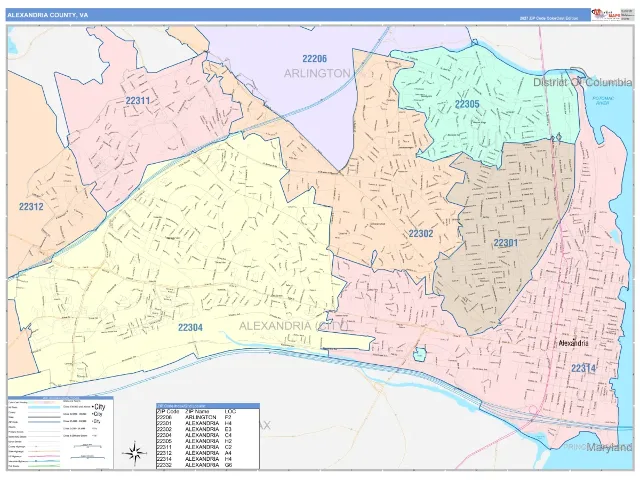Click the small lake inside the 22314 area
This screenshot has height=480, width=640.
pyautogui.click(x=419, y=353)
